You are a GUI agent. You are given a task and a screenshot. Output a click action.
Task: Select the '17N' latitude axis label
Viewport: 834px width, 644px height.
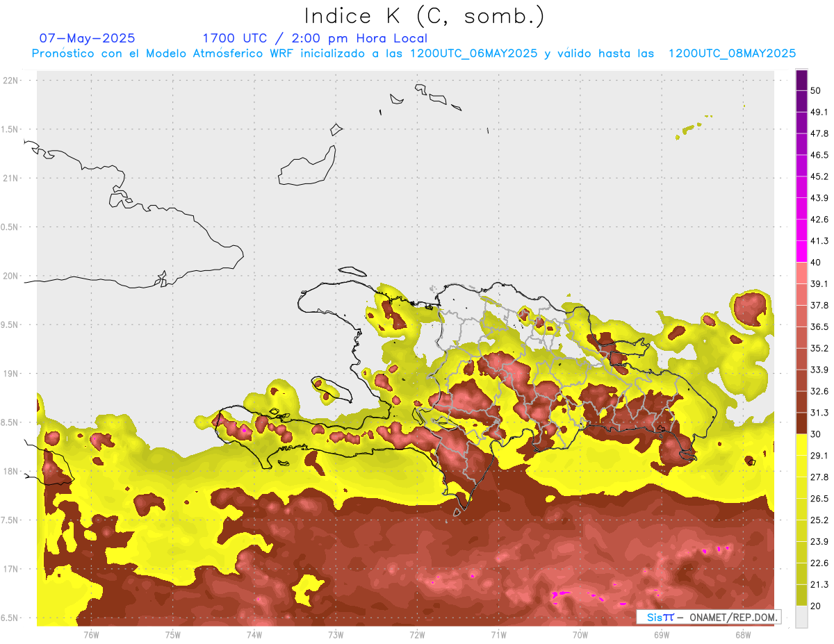point(11,569)
